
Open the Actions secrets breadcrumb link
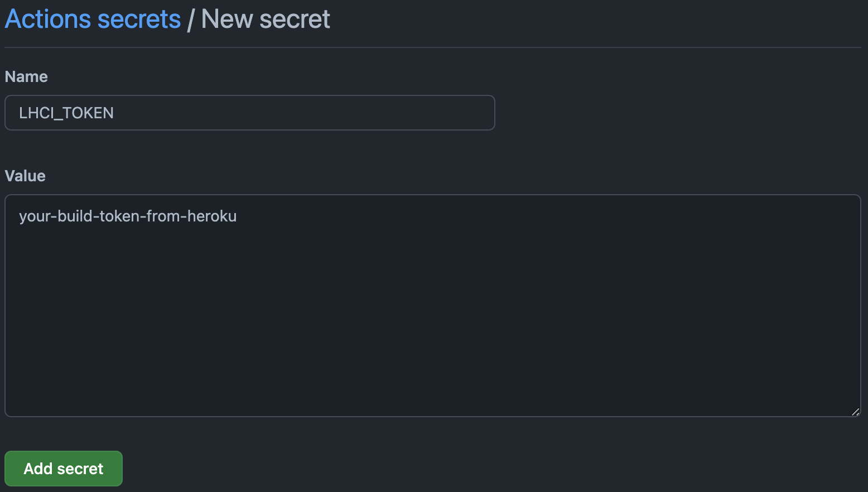[93, 20]
